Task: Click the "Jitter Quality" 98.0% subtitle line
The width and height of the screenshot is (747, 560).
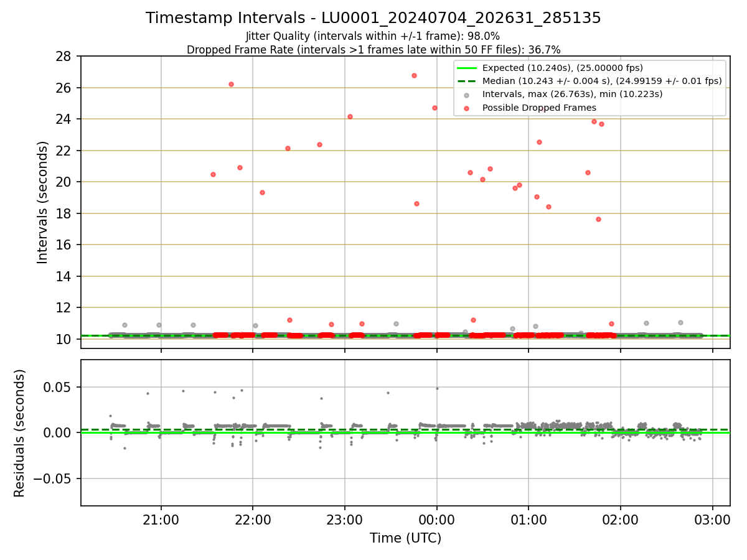Action: click(373, 36)
